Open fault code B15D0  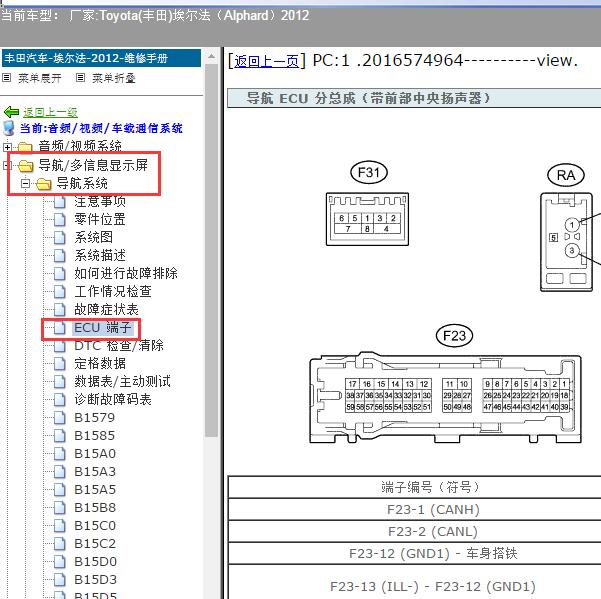95,562
